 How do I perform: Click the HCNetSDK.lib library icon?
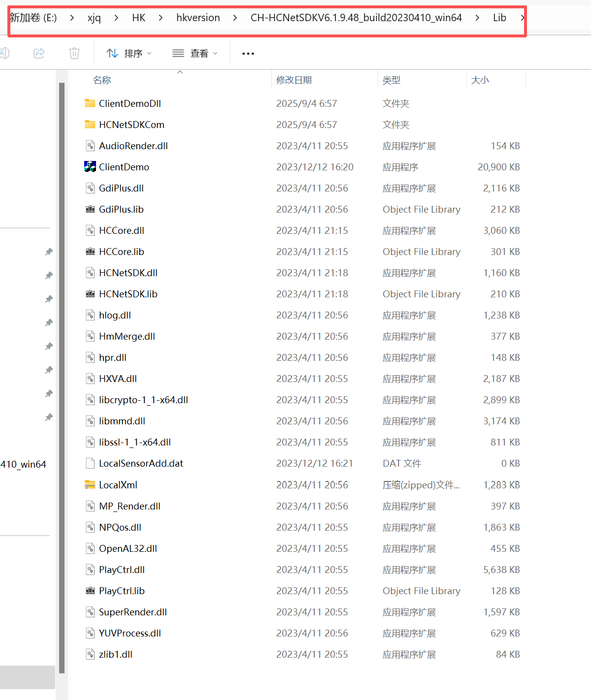pyautogui.click(x=90, y=294)
